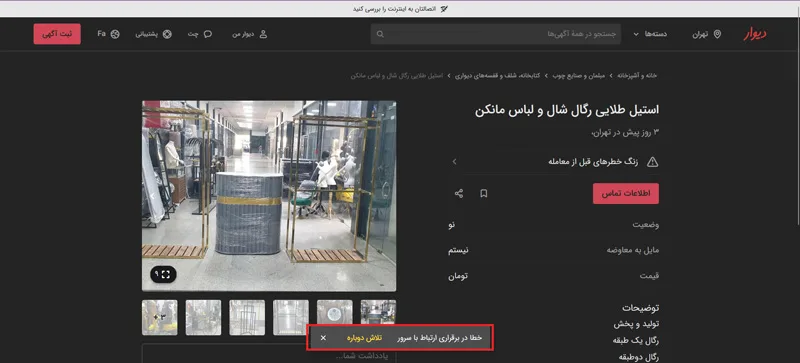
Task: Click the no-internet icon in top banner
Action: [x=444, y=9]
